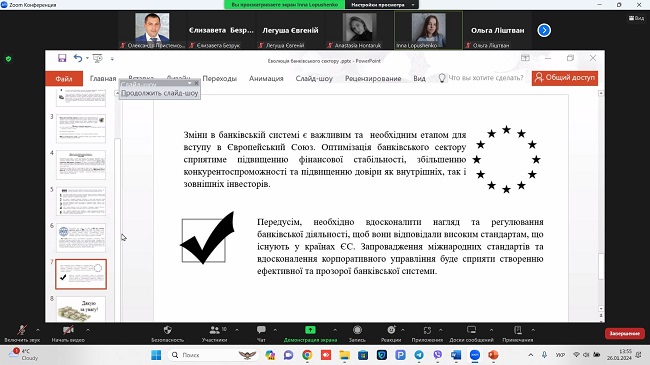The image size is (650, 365).
Task: Open Participants panel icon
Action: (x=214, y=330)
